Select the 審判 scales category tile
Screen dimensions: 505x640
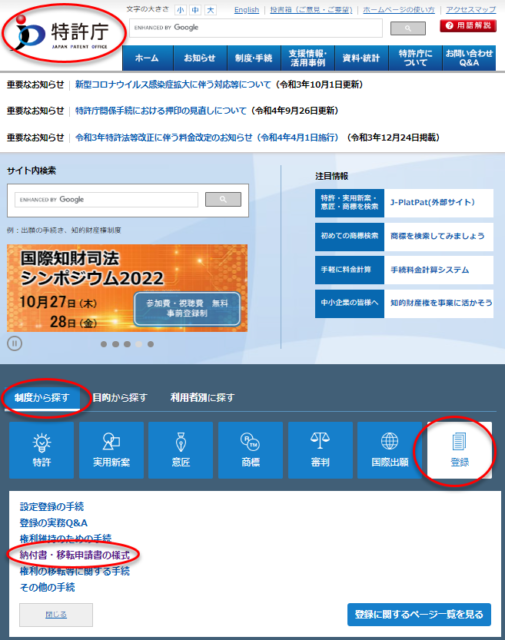click(x=320, y=450)
